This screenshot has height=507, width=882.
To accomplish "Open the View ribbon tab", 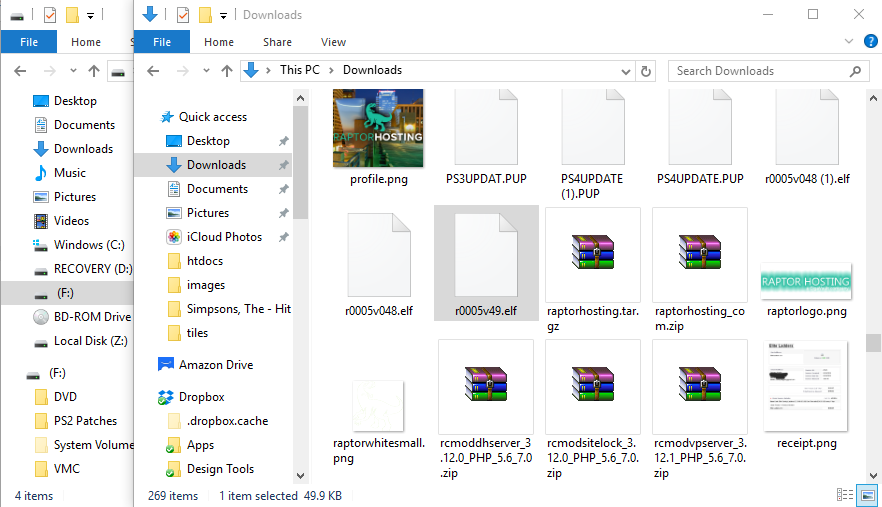I will click(333, 42).
